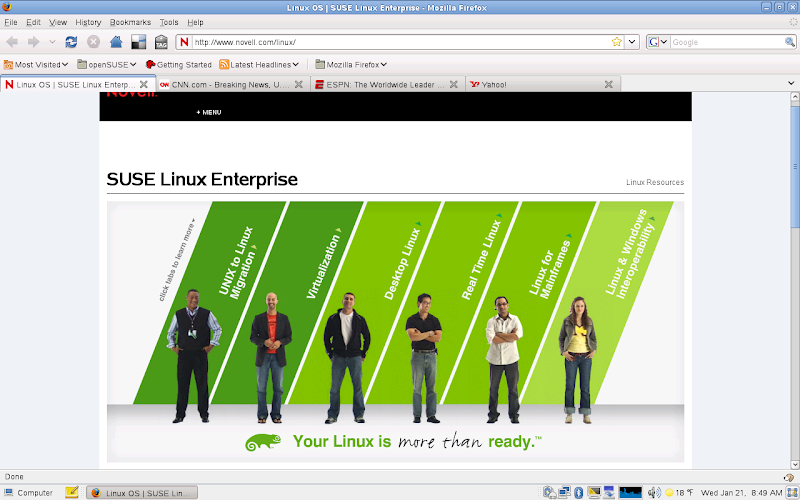This screenshot has height=500, width=800.
Task: Click the Back navigation arrow
Action: pyautogui.click(x=12, y=42)
